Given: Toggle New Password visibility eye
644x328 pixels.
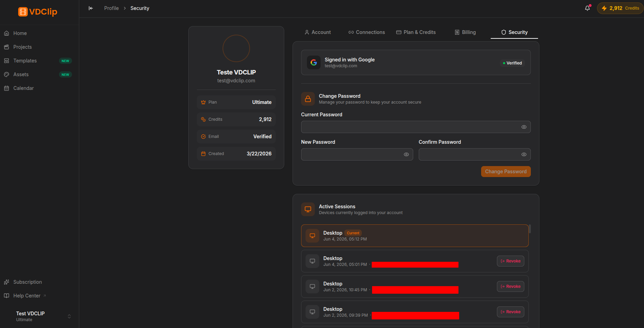Looking at the screenshot, I should [406, 154].
